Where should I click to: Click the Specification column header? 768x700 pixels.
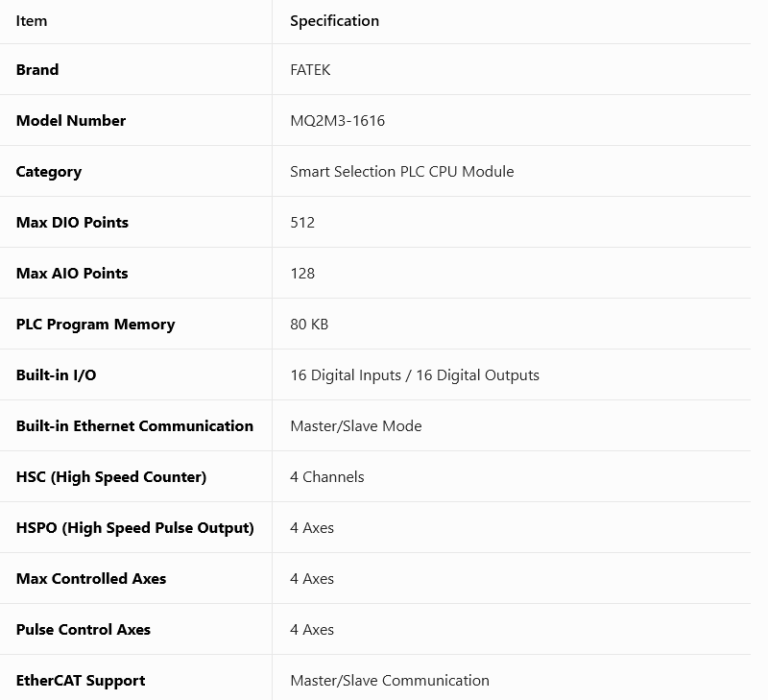(x=334, y=21)
